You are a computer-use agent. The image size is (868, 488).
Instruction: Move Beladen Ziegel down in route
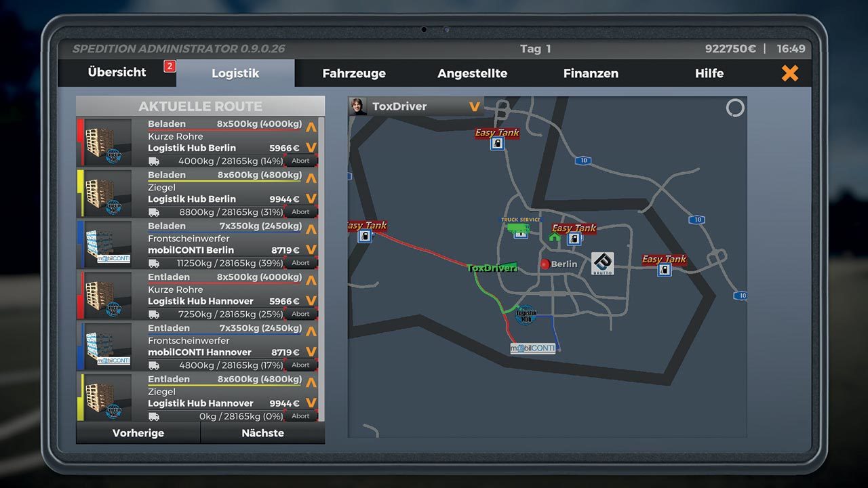pos(311,199)
